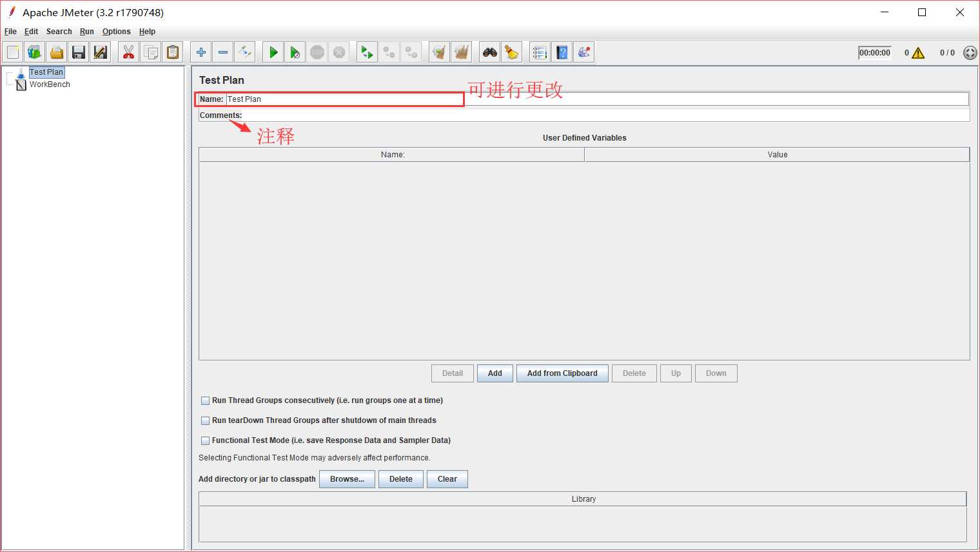The image size is (980, 552).
Task: Click the Open file folder icon
Action: pyautogui.click(x=57, y=52)
